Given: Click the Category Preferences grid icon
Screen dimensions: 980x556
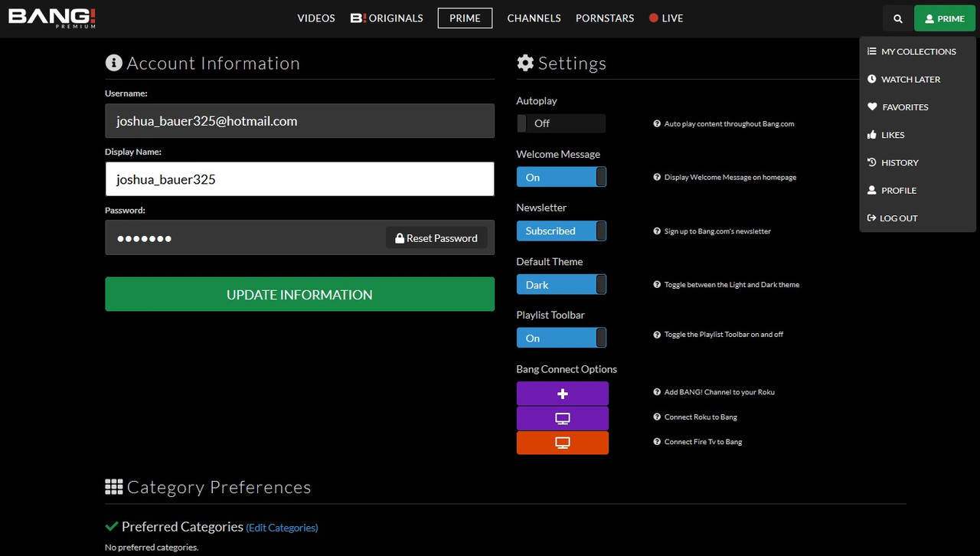Looking at the screenshot, I should coord(114,487).
